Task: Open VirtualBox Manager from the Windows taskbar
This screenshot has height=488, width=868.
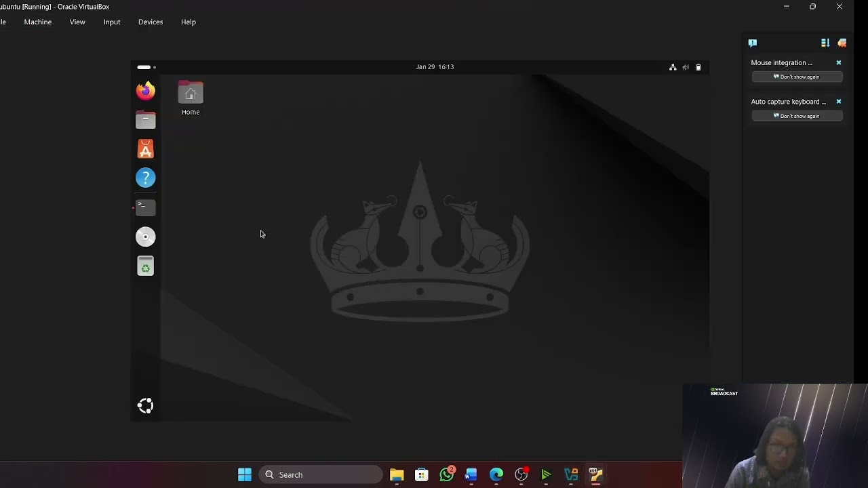Action: pyautogui.click(x=571, y=475)
